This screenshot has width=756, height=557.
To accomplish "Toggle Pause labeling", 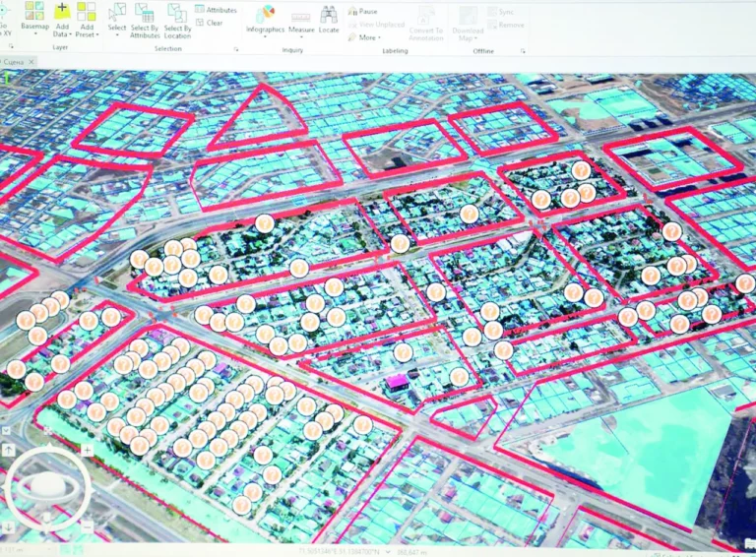I will click(362, 11).
